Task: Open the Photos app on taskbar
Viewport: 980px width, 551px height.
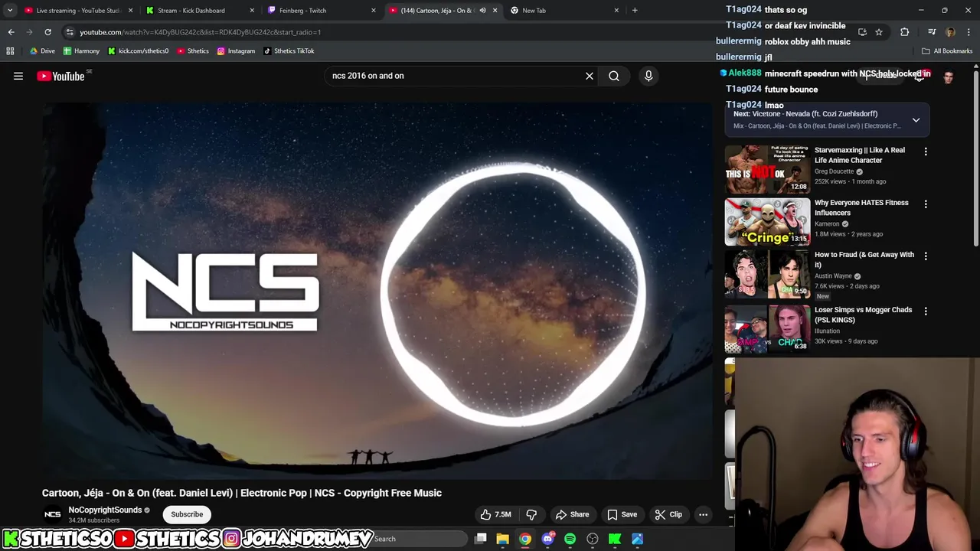Action: click(x=637, y=539)
